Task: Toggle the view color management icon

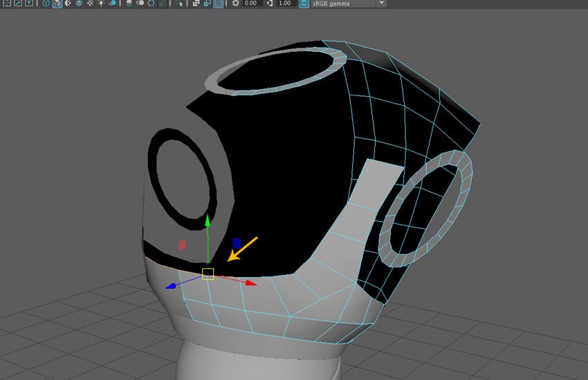Action: [303, 3]
